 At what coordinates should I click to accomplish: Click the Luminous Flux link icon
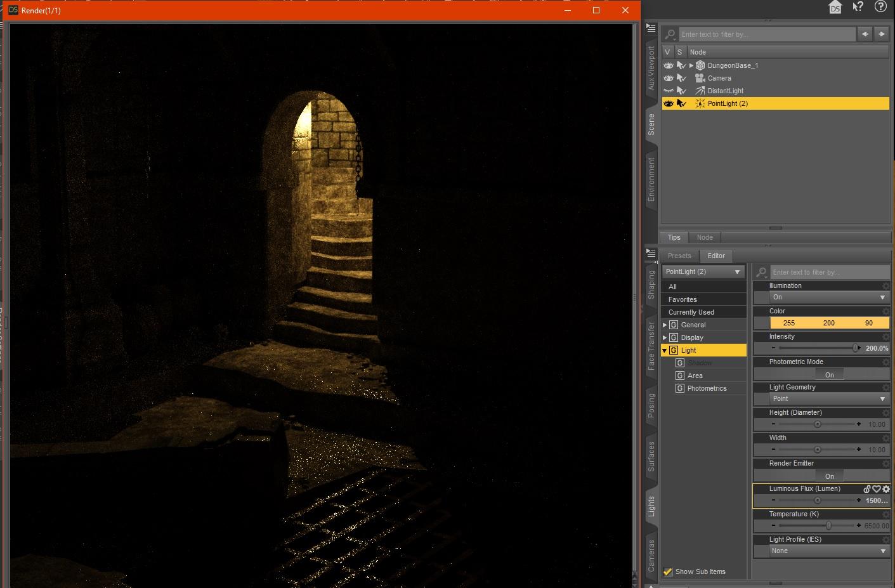(x=867, y=489)
